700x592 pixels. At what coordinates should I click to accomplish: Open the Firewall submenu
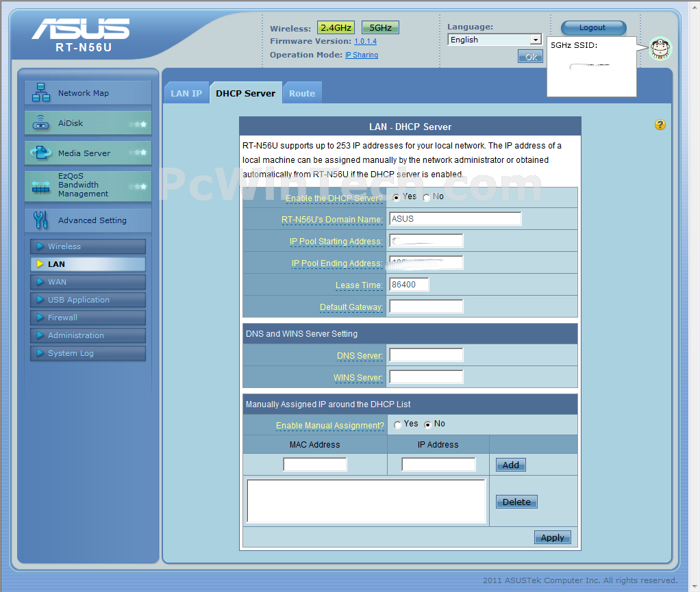click(x=88, y=318)
